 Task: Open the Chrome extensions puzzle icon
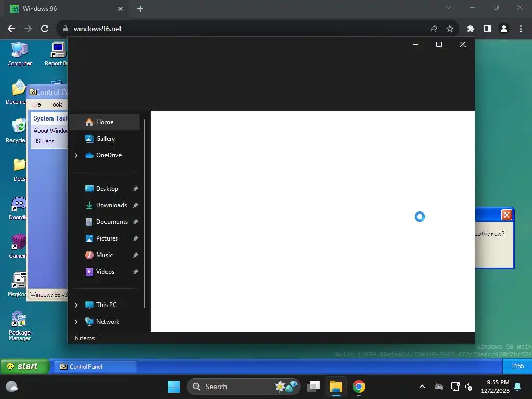[x=471, y=29]
